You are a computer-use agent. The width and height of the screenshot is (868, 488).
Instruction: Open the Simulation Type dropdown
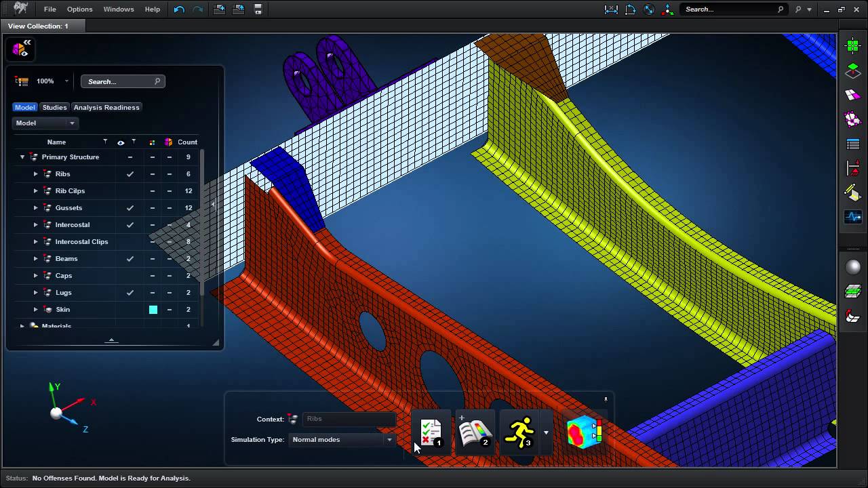342,440
